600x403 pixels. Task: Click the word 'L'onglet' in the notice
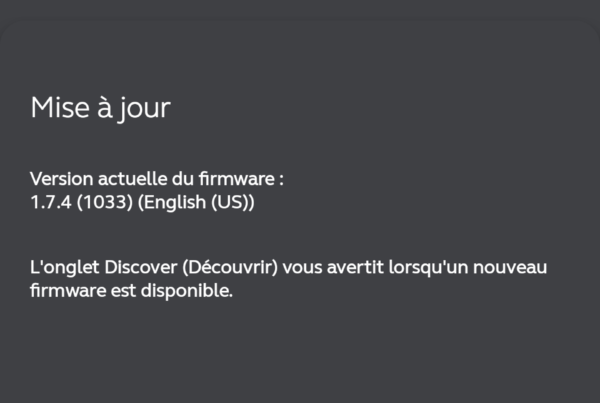pyautogui.click(x=65, y=268)
